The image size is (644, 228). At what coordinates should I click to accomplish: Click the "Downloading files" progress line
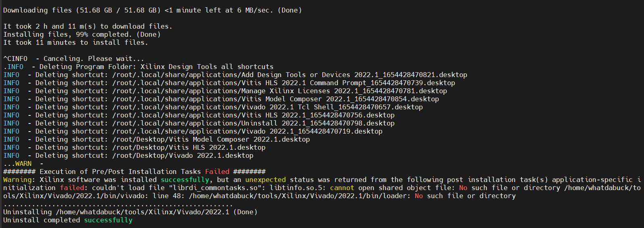point(152,10)
